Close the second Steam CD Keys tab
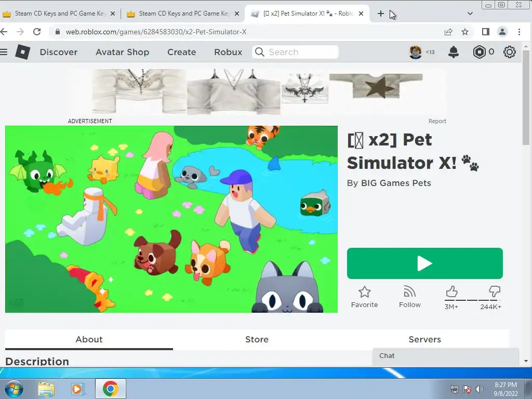This screenshot has width=532, height=399. (x=237, y=14)
